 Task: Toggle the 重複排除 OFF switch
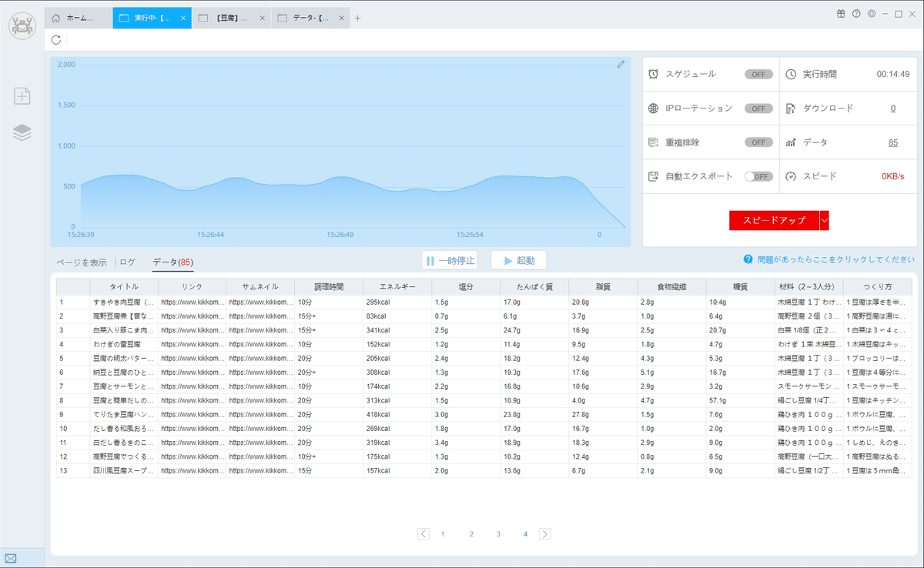coord(758,142)
